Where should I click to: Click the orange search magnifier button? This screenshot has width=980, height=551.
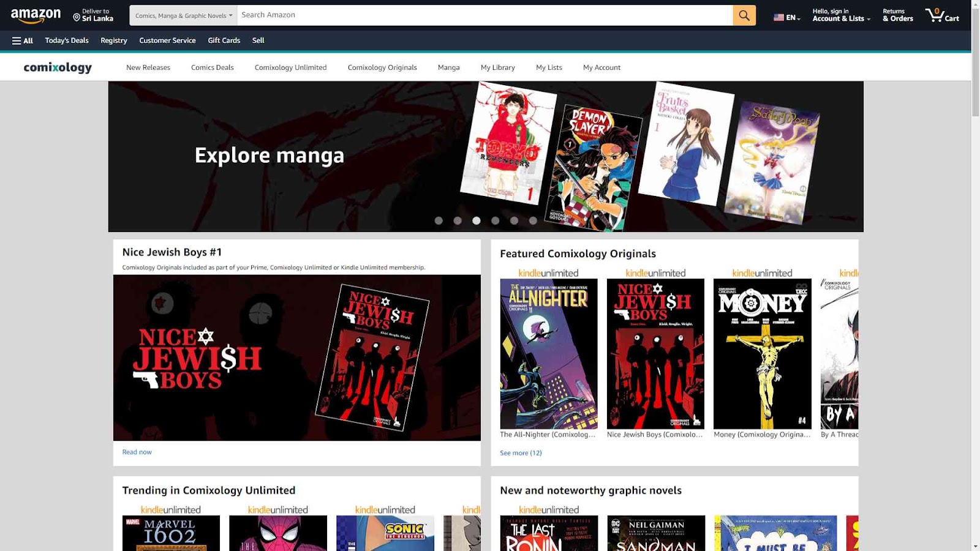(744, 15)
